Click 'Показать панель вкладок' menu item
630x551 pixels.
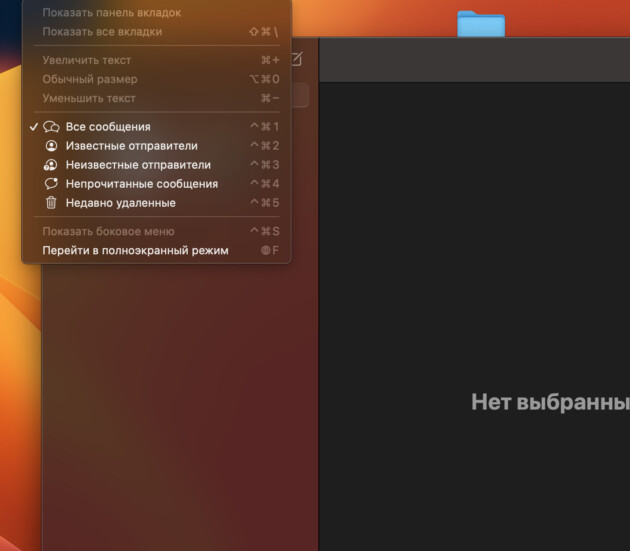click(157, 13)
